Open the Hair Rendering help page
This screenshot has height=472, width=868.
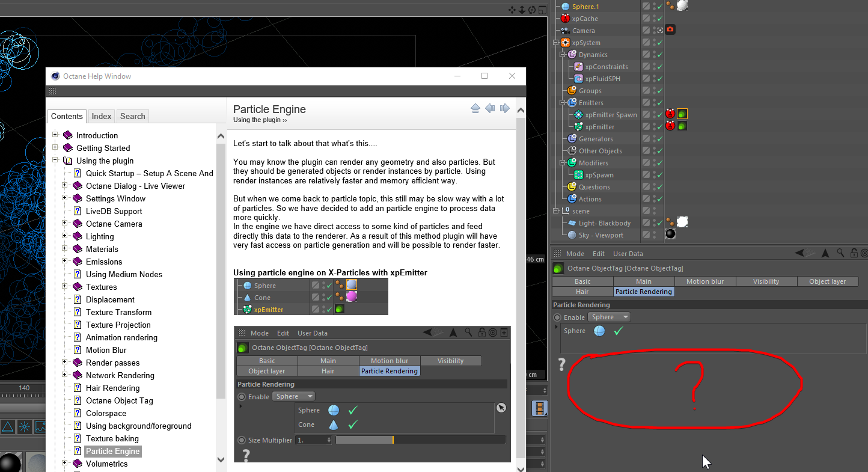112,388
